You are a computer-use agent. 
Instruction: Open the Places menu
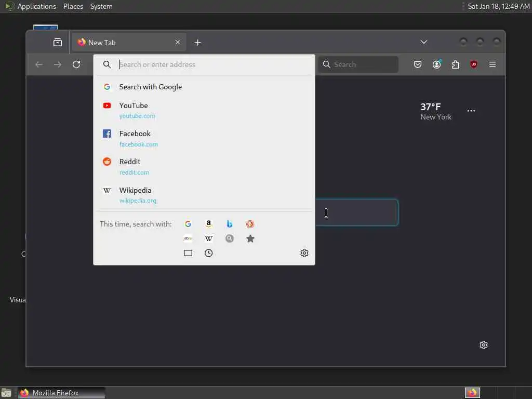coord(73,6)
